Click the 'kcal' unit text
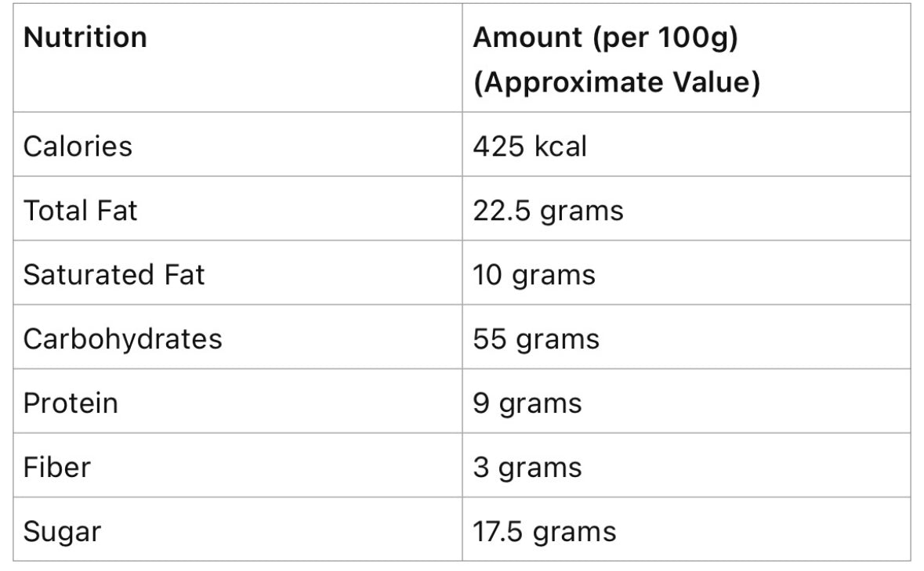Image resolution: width=924 pixels, height=571 pixels. (x=560, y=146)
